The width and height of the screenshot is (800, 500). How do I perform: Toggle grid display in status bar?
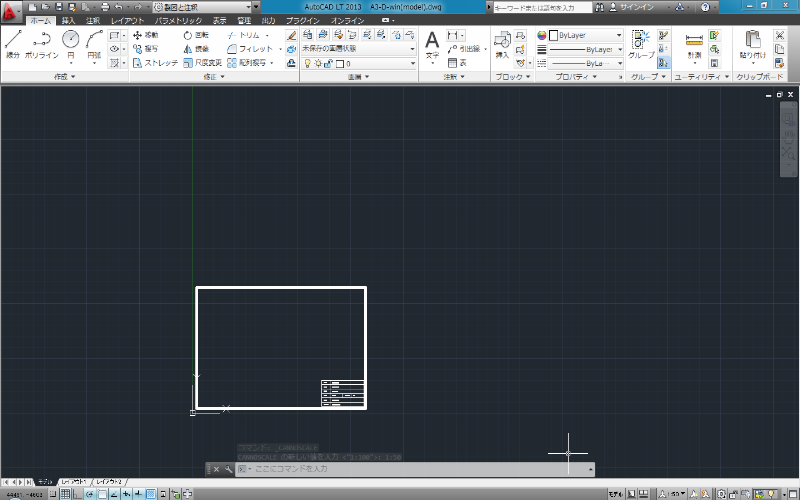pos(65,494)
